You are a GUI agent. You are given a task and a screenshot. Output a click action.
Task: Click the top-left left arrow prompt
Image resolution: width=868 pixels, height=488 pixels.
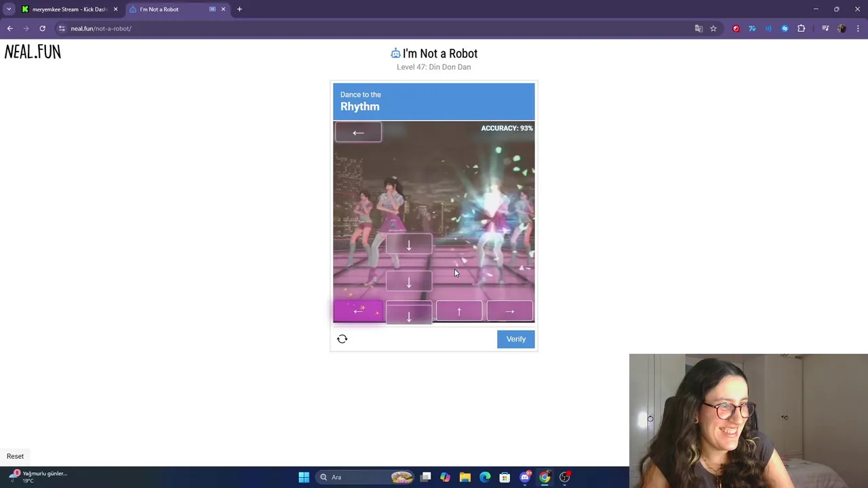coord(358,132)
